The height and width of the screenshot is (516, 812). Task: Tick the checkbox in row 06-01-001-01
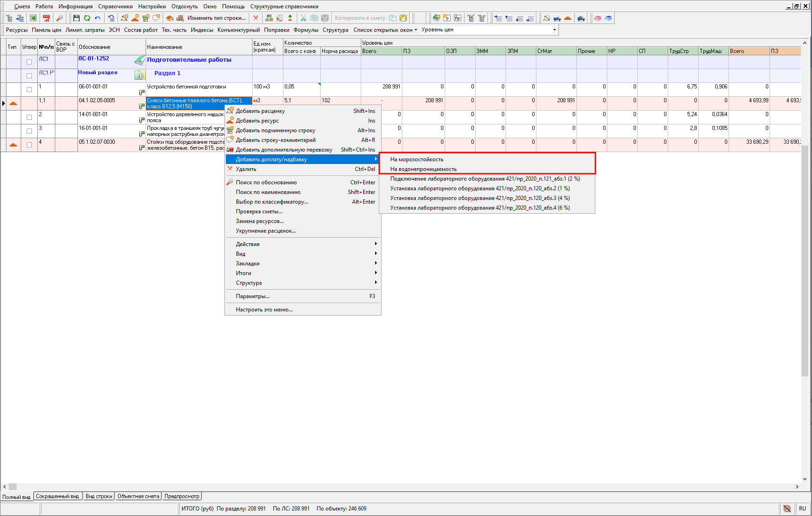point(29,89)
